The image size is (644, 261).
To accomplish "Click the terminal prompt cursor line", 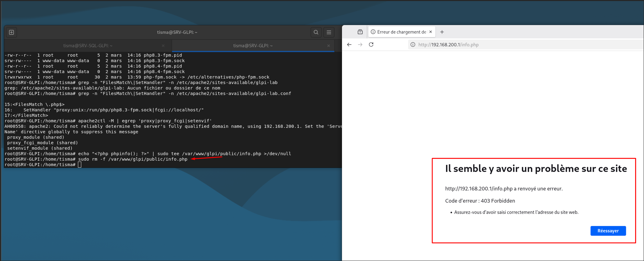I will (x=43, y=165).
